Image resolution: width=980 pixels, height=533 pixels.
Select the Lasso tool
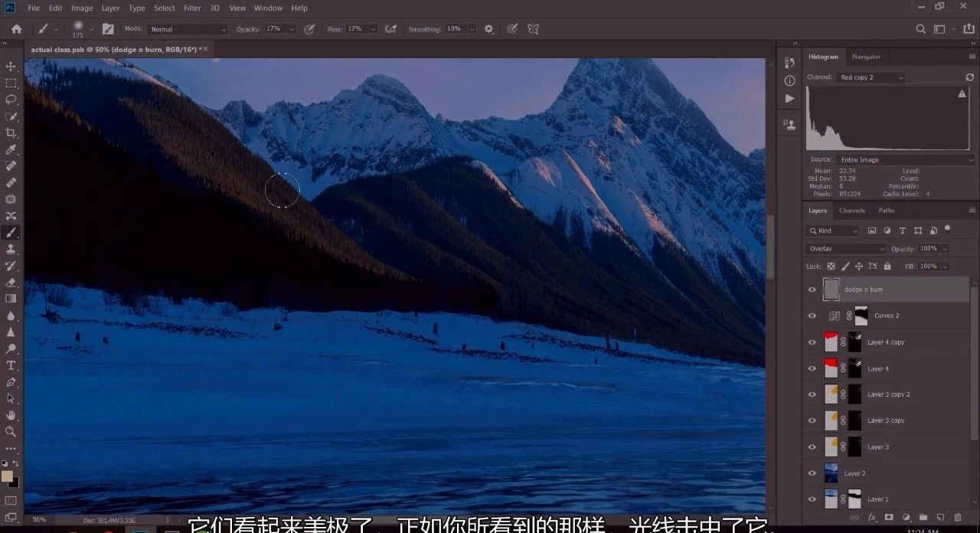(x=11, y=100)
